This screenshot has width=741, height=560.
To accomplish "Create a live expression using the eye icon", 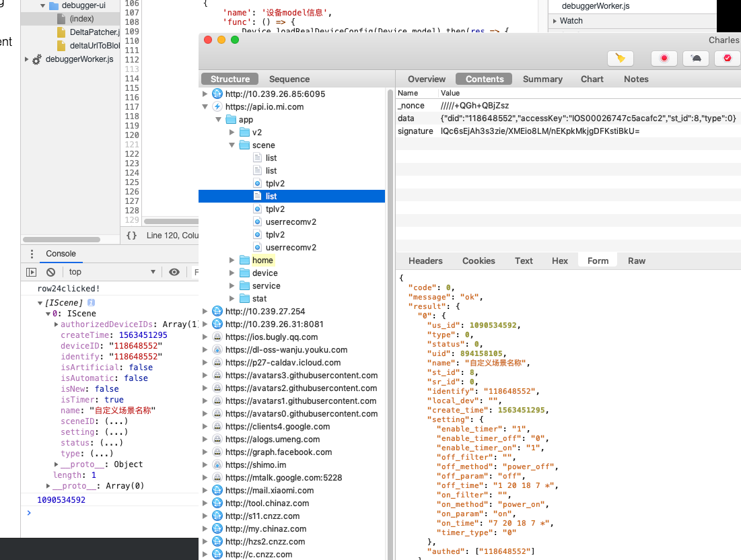I will coord(174,272).
